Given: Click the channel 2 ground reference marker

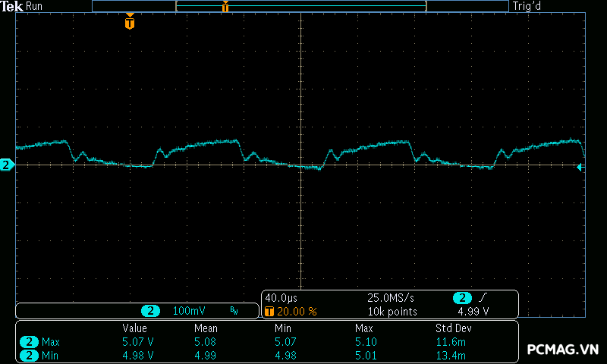Looking at the screenshot, I should coord(7,165).
